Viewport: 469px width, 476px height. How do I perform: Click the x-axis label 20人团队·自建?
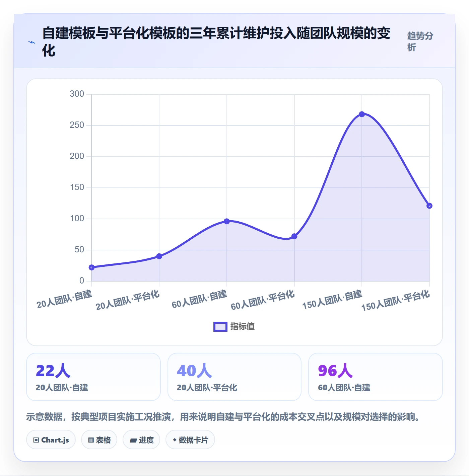(64, 299)
